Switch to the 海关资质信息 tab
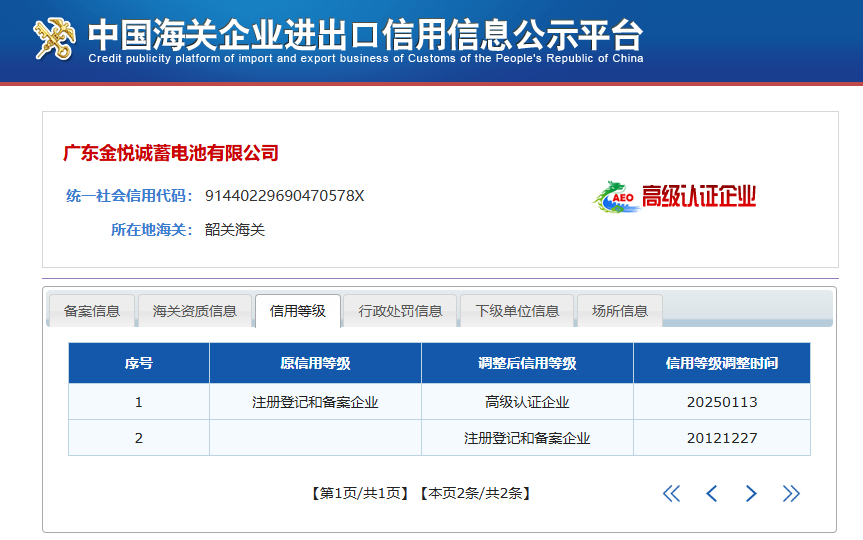This screenshot has width=863, height=540. point(195,311)
